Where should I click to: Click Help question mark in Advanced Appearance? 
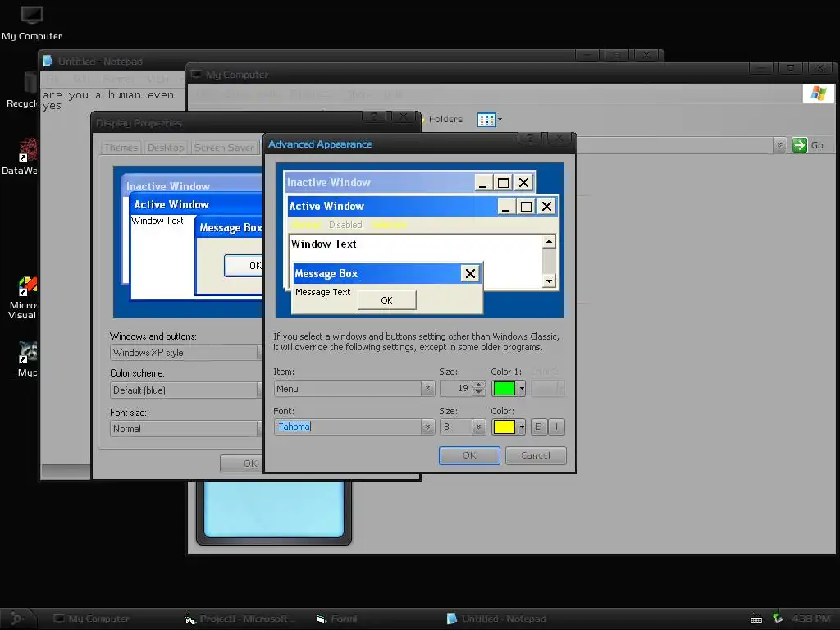[530, 139]
